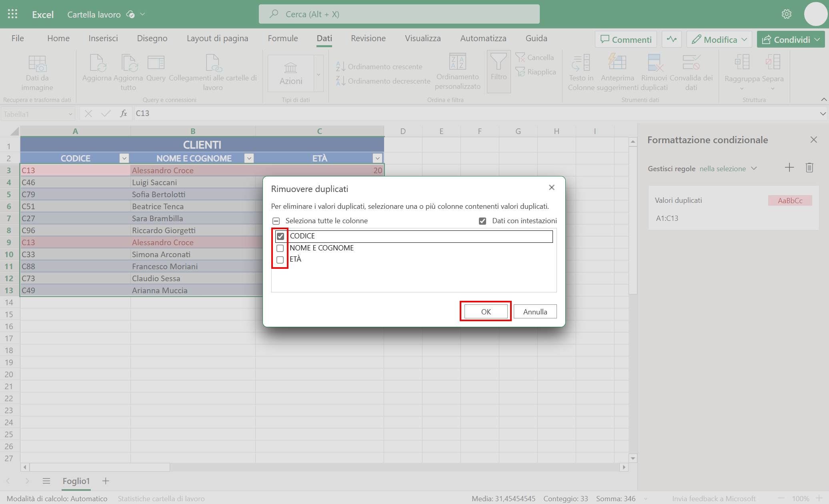This screenshot has width=829, height=504.
Task: Open the ETÀ column filter arrow
Action: (376, 158)
